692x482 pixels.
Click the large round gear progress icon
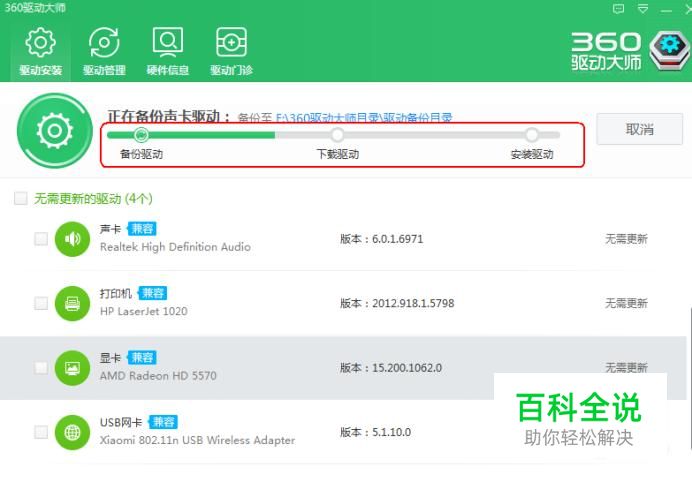55,131
